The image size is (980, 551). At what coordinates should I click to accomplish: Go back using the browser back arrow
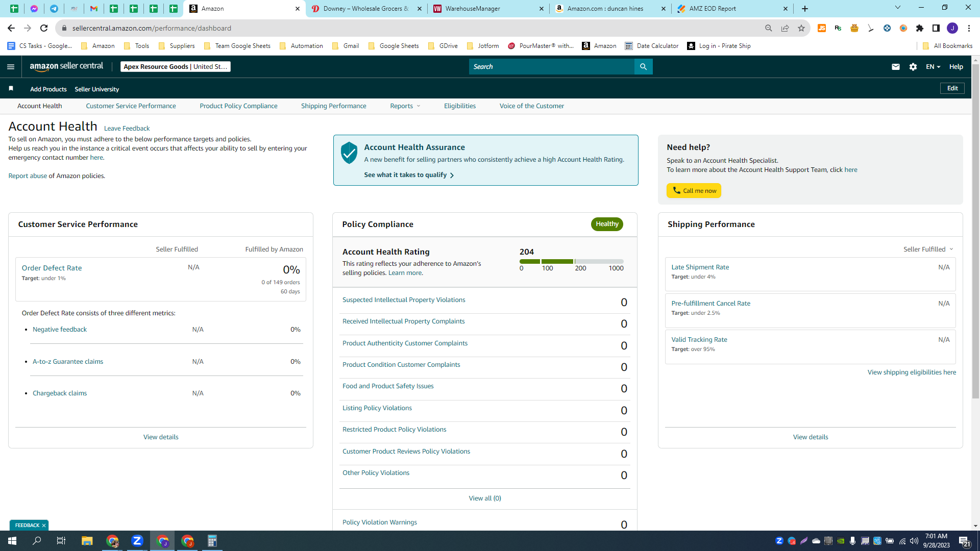click(11, 28)
